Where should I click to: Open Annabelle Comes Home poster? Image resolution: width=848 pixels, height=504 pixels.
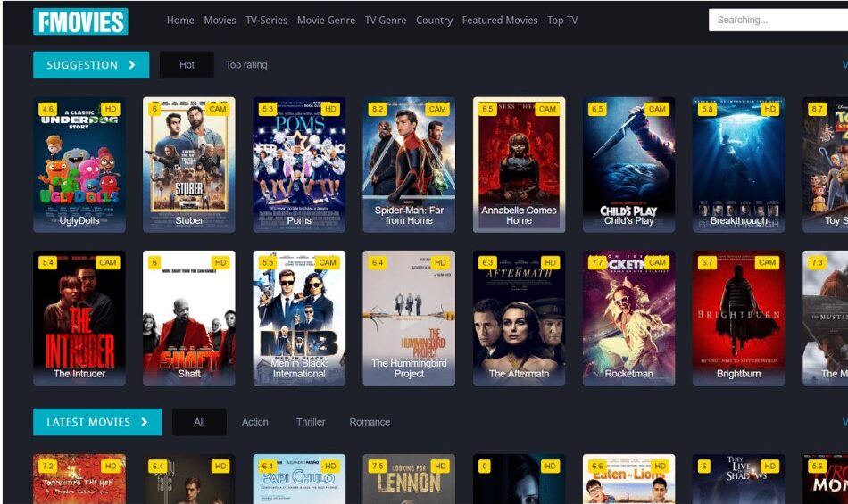click(519, 165)
